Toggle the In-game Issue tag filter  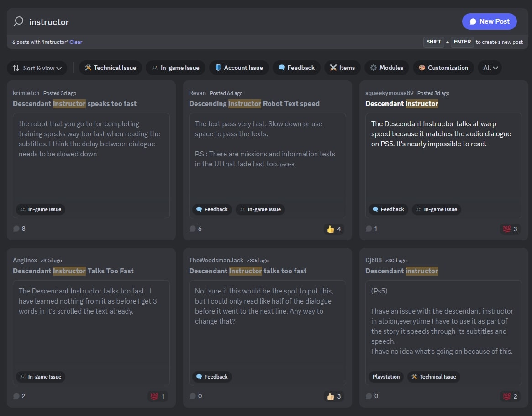[x=175, y=68]
